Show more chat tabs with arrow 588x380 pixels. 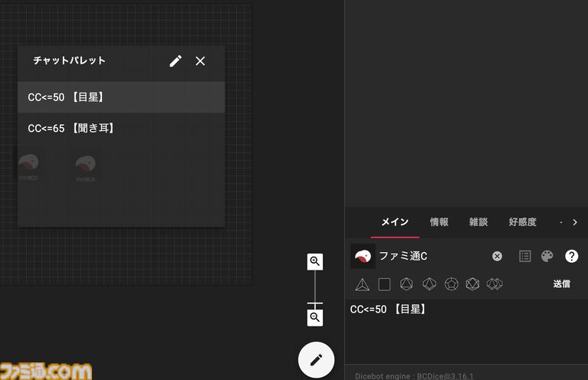click(x=575, y=222)
